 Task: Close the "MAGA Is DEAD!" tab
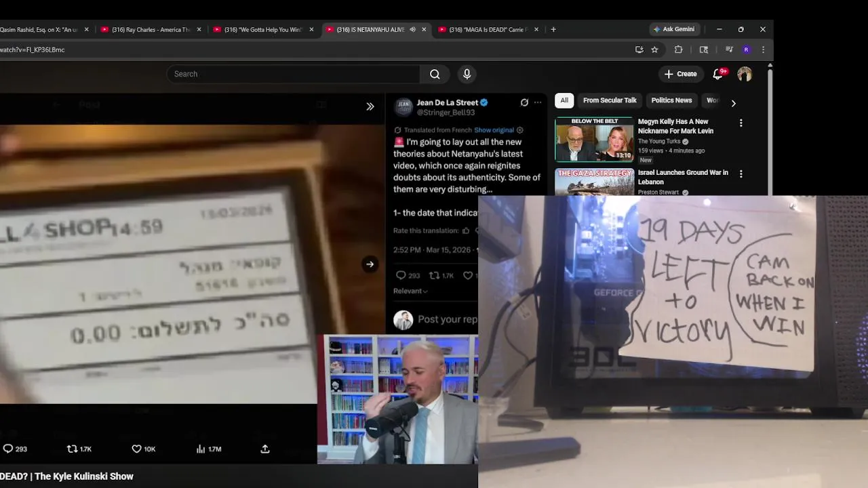(536, 29)
